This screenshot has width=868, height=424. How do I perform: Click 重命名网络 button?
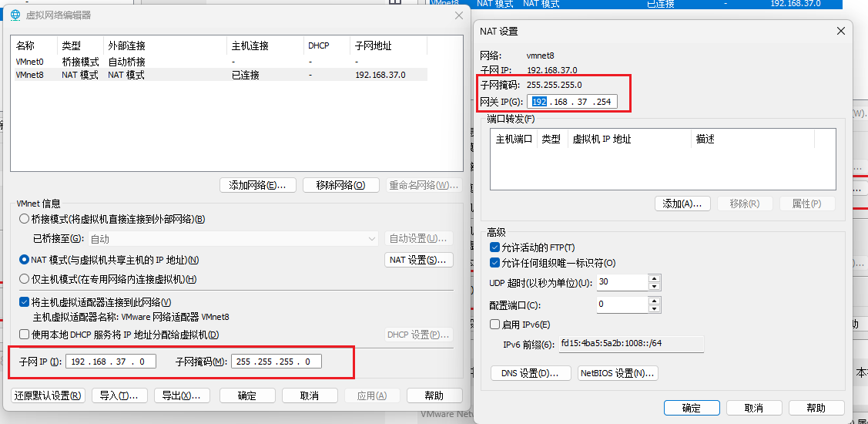(x=424, y=185)
